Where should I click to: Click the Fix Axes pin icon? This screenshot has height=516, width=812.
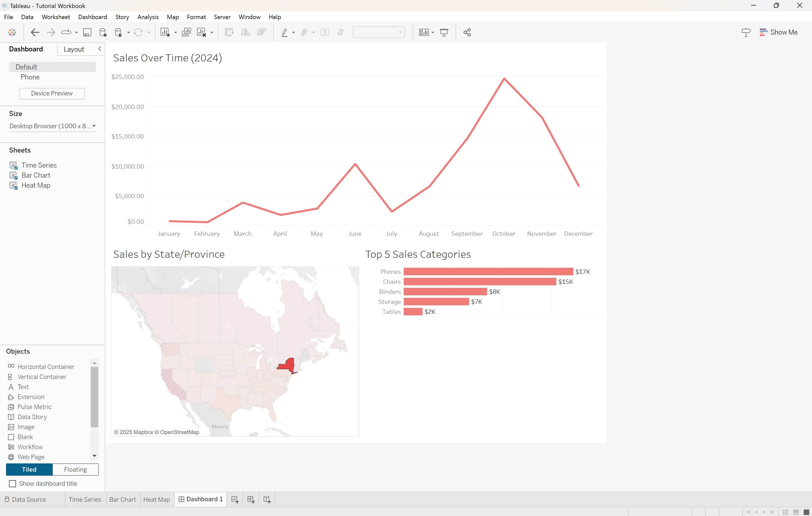[341, 32]
